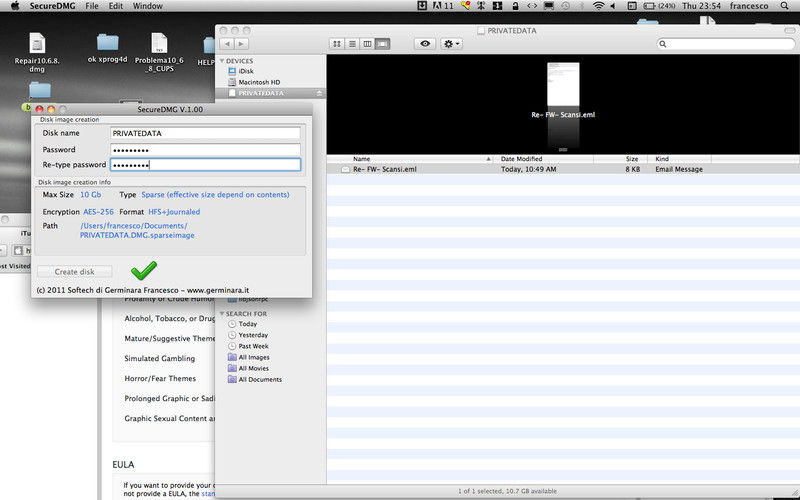Open the File menu

coord(92,6)
